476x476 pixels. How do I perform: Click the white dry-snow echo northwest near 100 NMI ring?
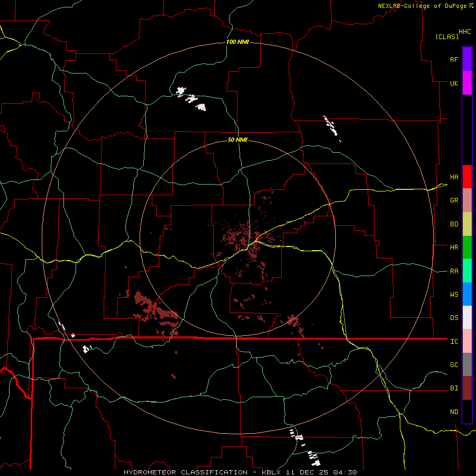191,99
